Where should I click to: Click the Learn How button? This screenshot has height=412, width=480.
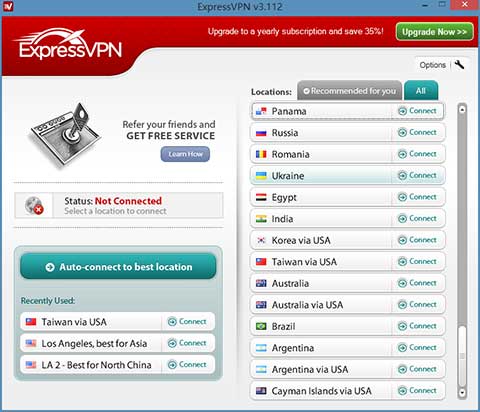(x=185, y=154)
